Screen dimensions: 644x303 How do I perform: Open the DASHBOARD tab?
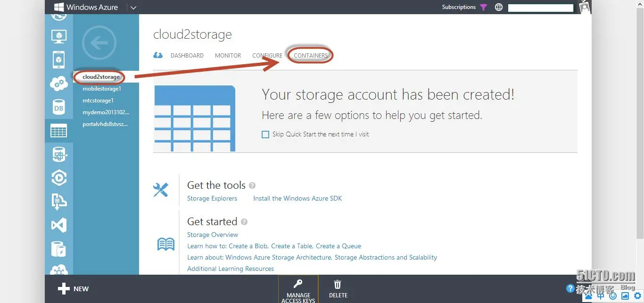coord(187,56)
